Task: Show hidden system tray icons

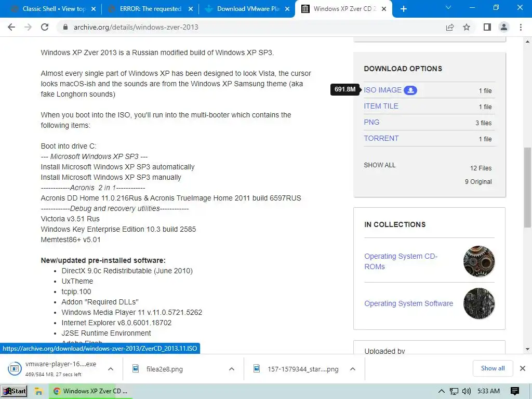Action: (442, 391)
